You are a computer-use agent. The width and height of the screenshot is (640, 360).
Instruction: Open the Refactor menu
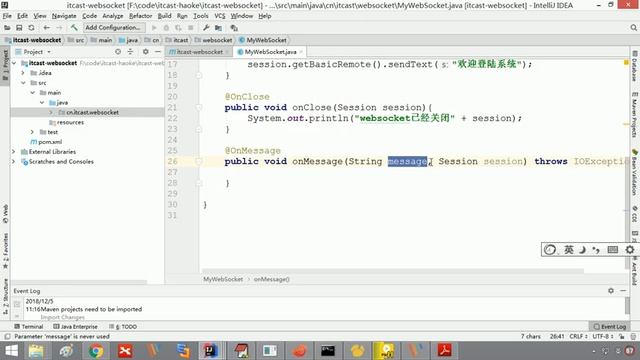point(140,16)
